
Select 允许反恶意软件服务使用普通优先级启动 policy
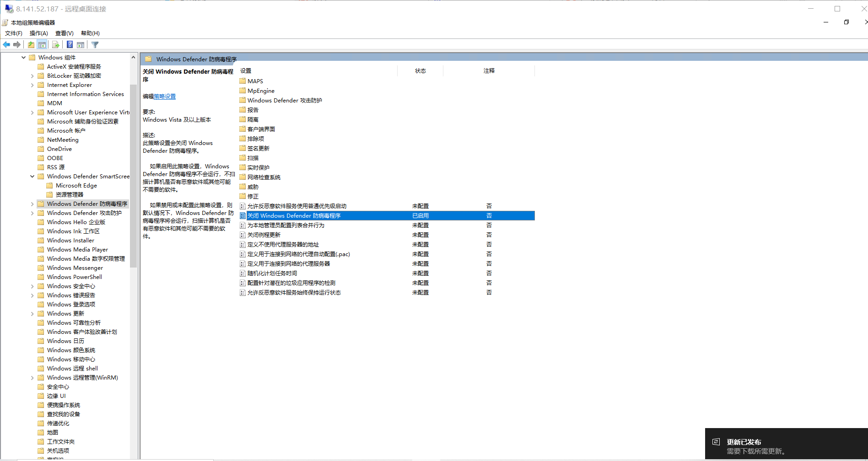297,206
